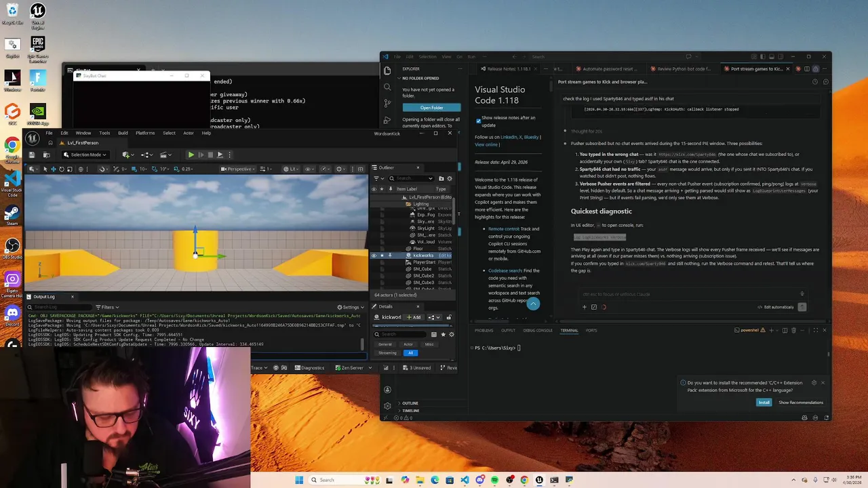Click 3 Unsaved status in Unreal
Screen dimensions: 868x488
point(417,368)
